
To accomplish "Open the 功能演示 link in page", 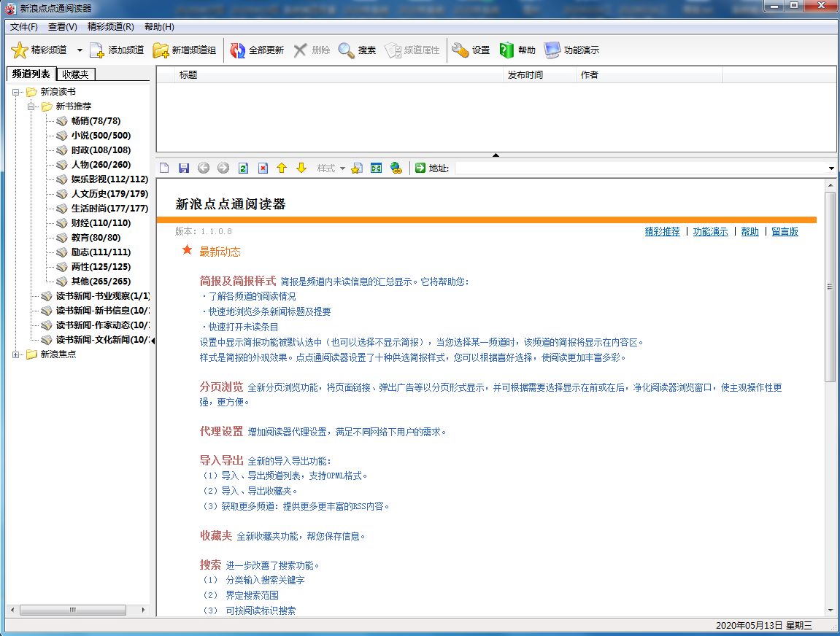I will tap(710, 231).
